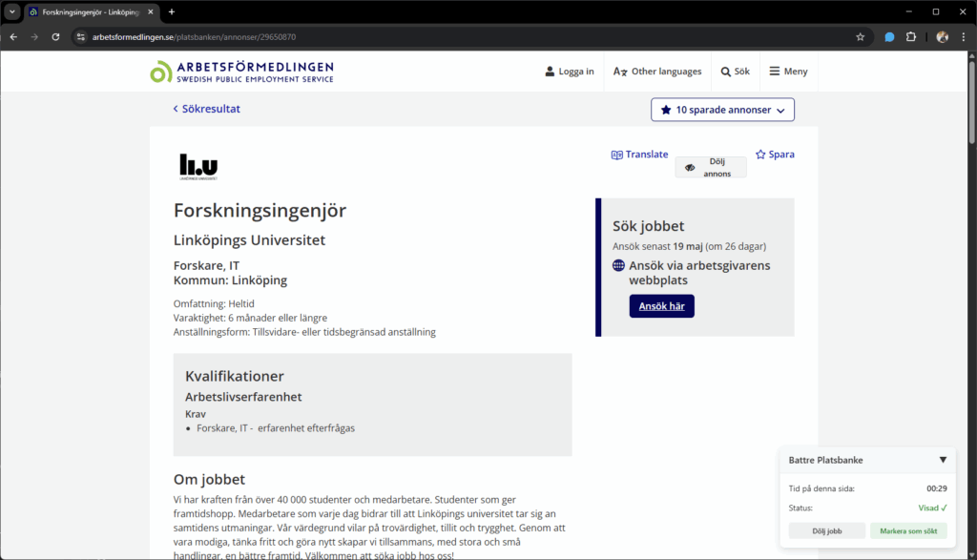Open the Meny hamburger menu

click(788, 72)
